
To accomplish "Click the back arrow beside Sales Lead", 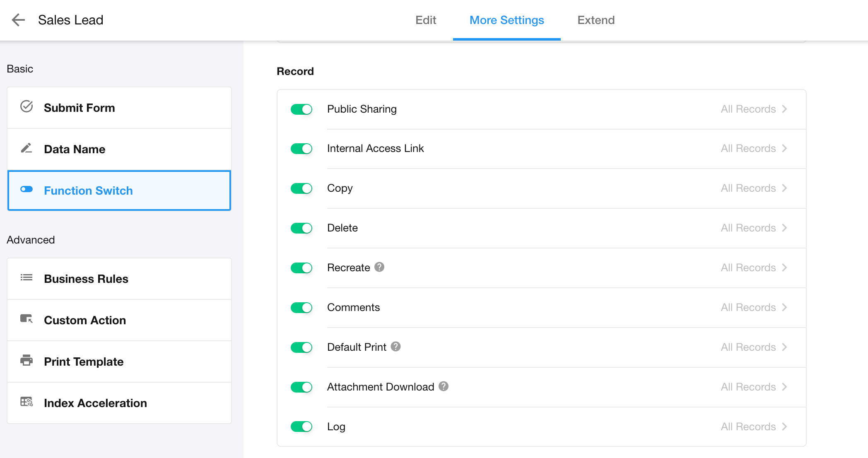I will (18, 20).
